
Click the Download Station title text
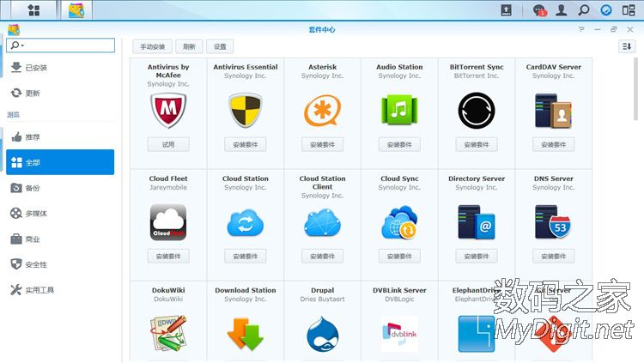(x=246, y=290)
